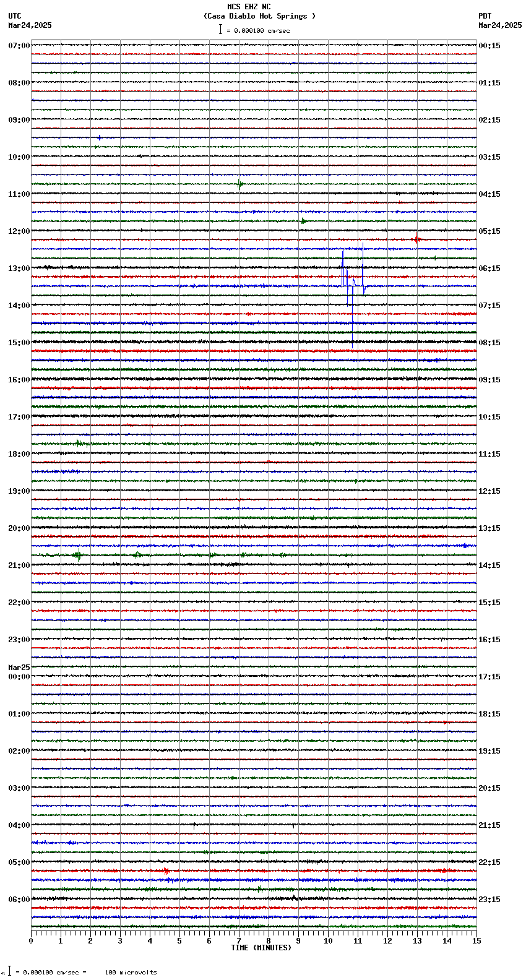The image size is (526, 980).
Task: Click the 10:00 UTC time label
Action: click(x=19, y=157)
